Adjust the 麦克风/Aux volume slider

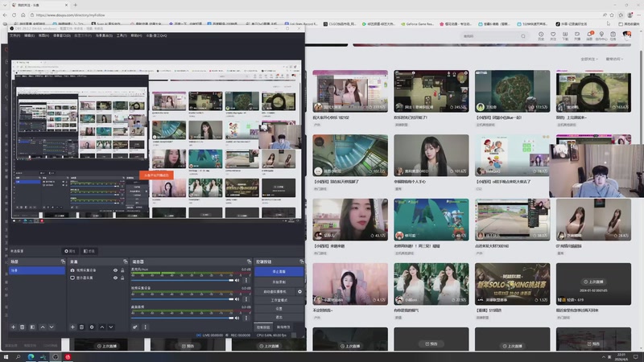click(x=183, y=280)
